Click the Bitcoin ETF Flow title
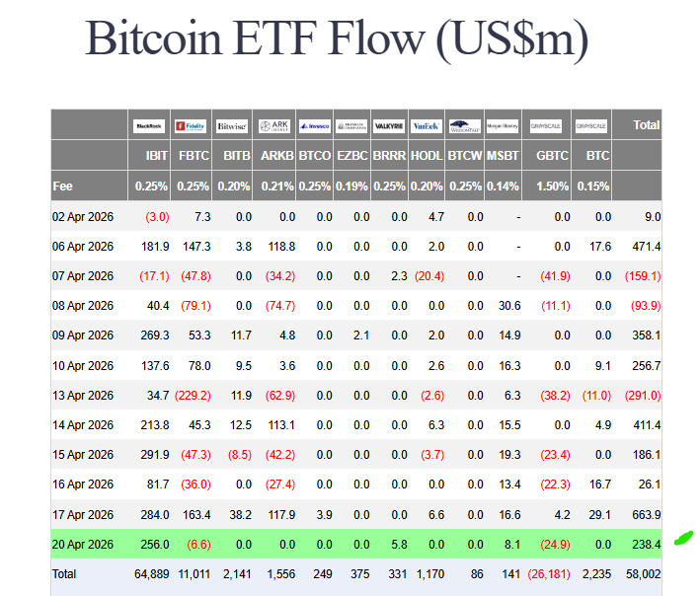Viewport: 700px width, 596px height. tap(337, 37)
